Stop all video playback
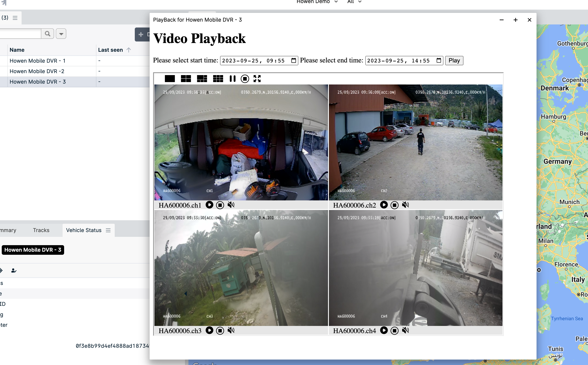Screen dimensions: 588x365 tap(244, 79)
